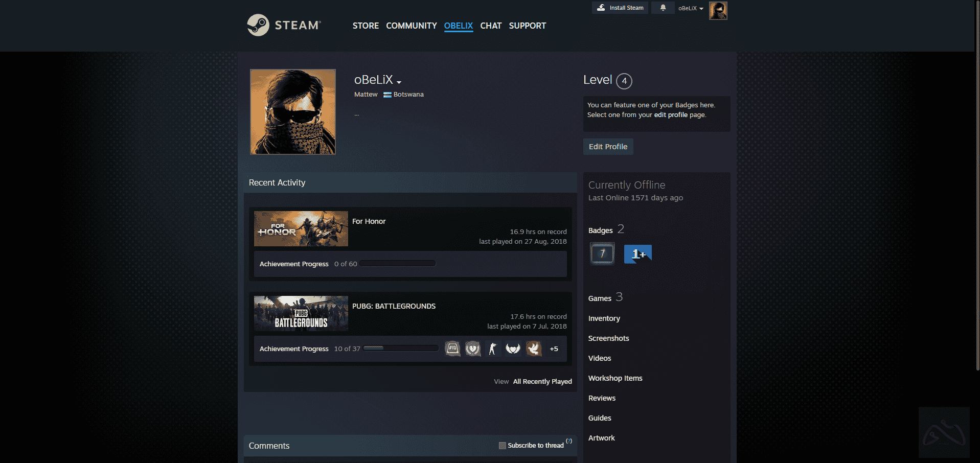
Task: Click the 'Recent Activity' heading
Action: coord(277,183)
